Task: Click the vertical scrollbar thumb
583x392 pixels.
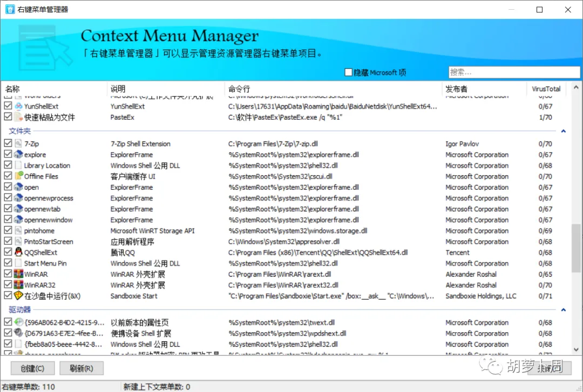Action: (576, 248)
